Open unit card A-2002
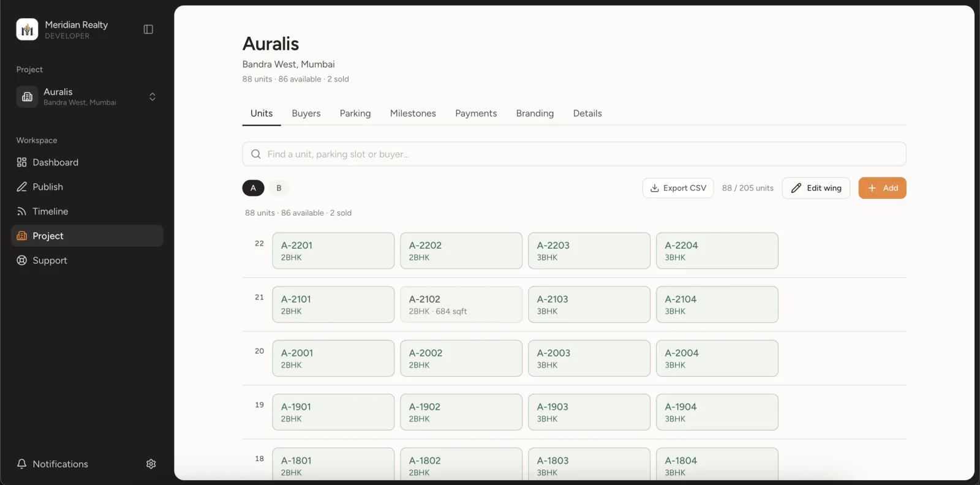Screen dimensions: 980x485 [x=461, y=358]
